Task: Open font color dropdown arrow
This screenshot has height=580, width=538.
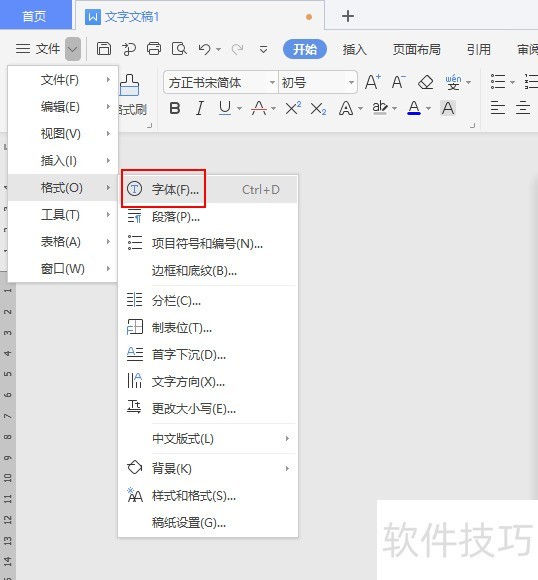Action: pos(428,108)
